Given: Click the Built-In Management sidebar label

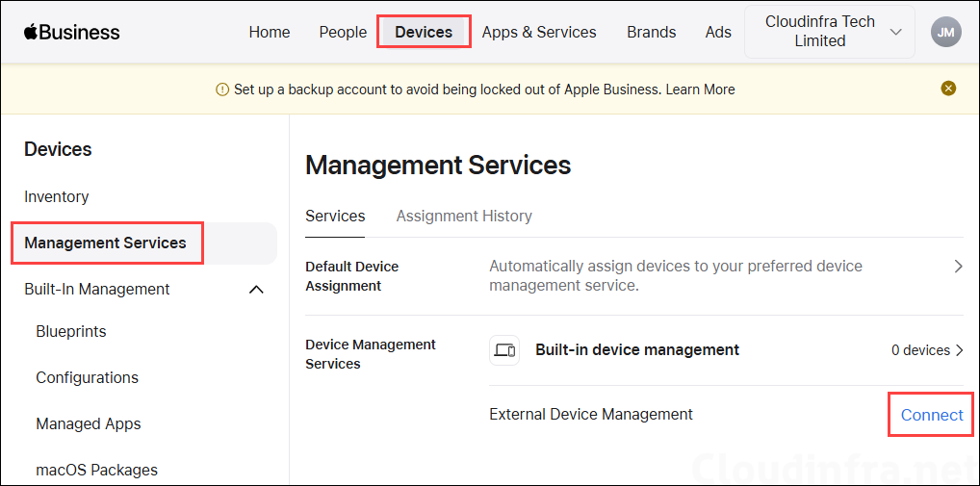Looking at the screenshot, I should click(x=97, y=290).
